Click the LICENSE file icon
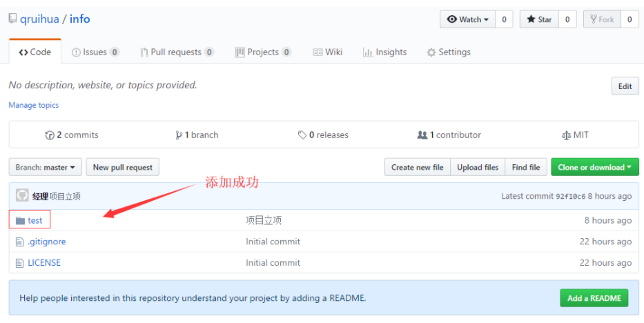644x323 pixels. 19,263
